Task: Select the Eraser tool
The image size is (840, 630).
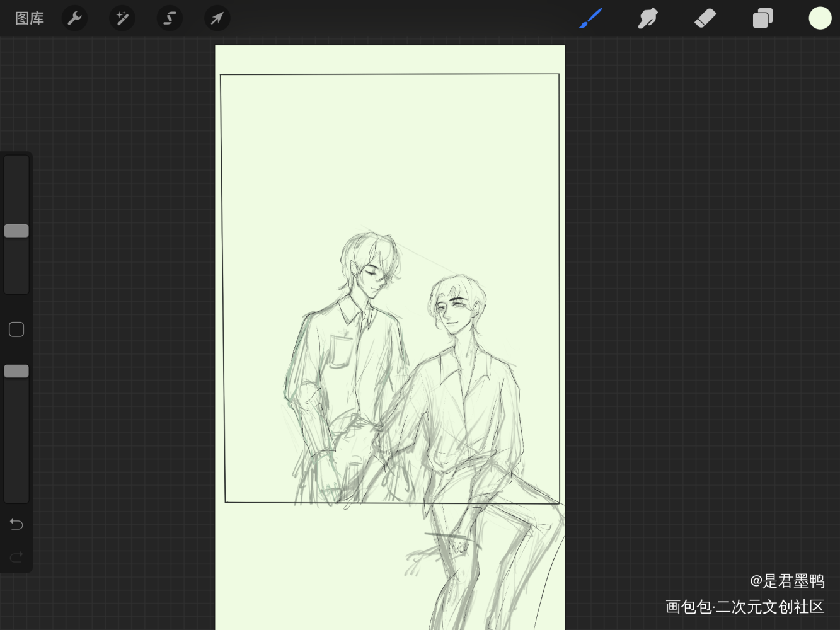Action: coord(705,18)
